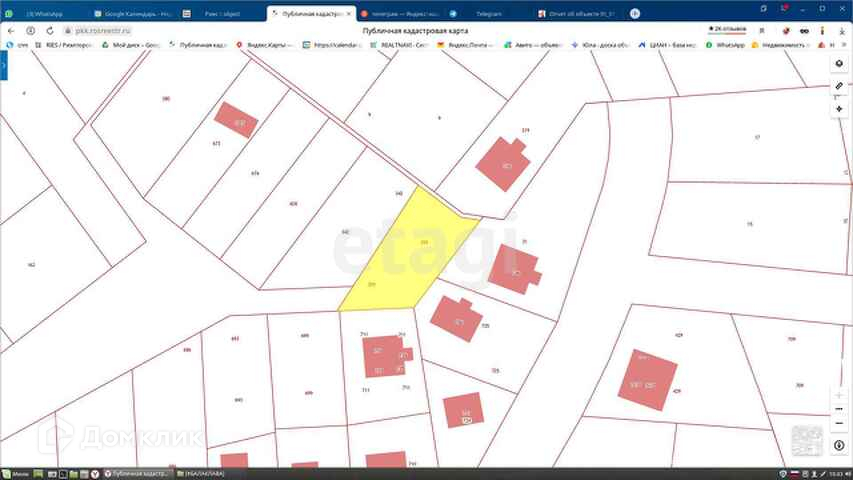Image resolution: width=853 pixels, height=480 pixels.
Task: Open the downloads arrow icon
Action: [842, 31]
